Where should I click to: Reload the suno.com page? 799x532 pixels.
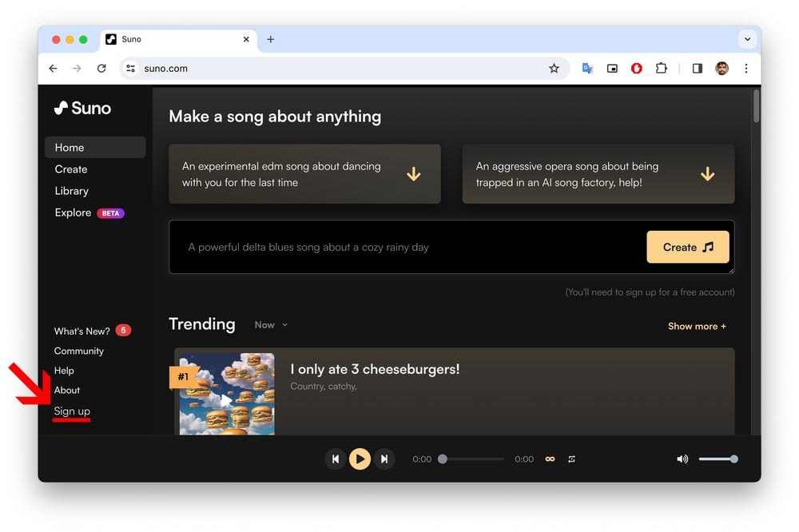[x=101, y=69]
